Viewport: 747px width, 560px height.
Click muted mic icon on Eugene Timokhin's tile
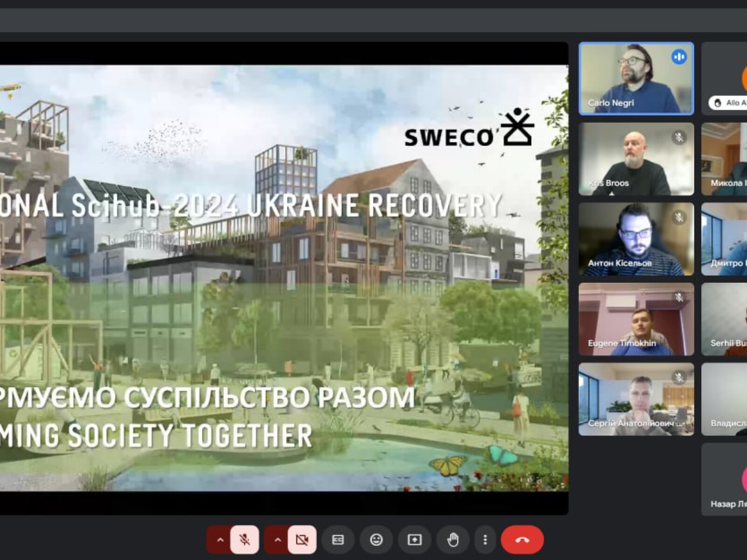pyautogui.click(x=679, y=297)
